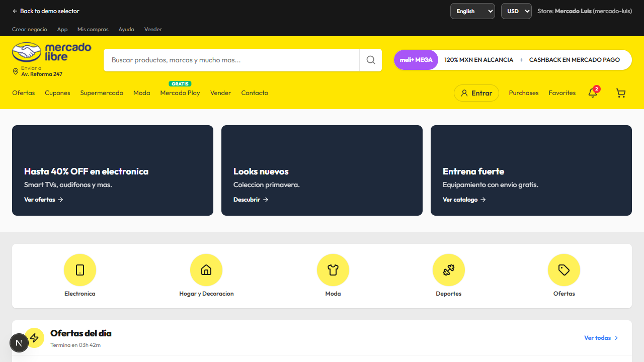The width and height of the screenshot is (644, 362).
Task: Open the shopping cart icon
Action: [x=621, y=93]
